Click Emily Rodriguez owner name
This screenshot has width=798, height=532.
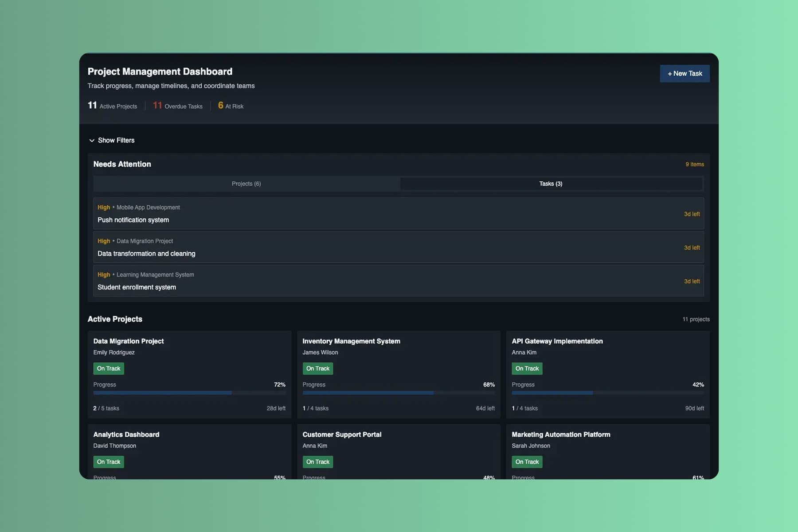(x=114, y=352)
